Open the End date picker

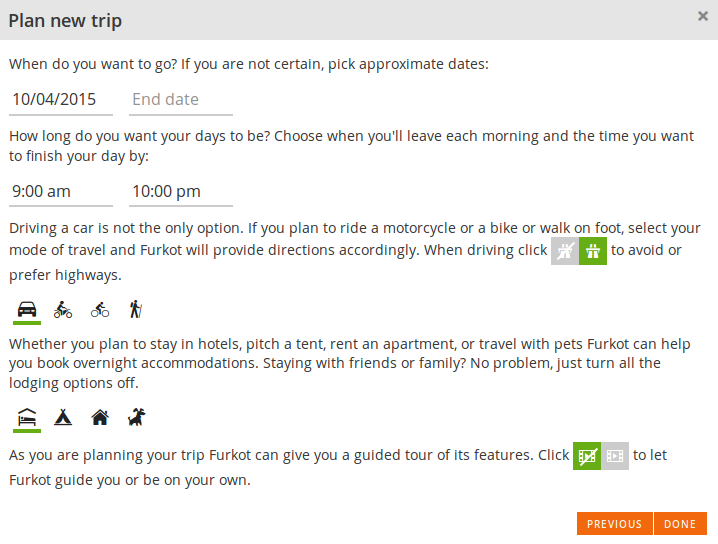click(181, 99)
